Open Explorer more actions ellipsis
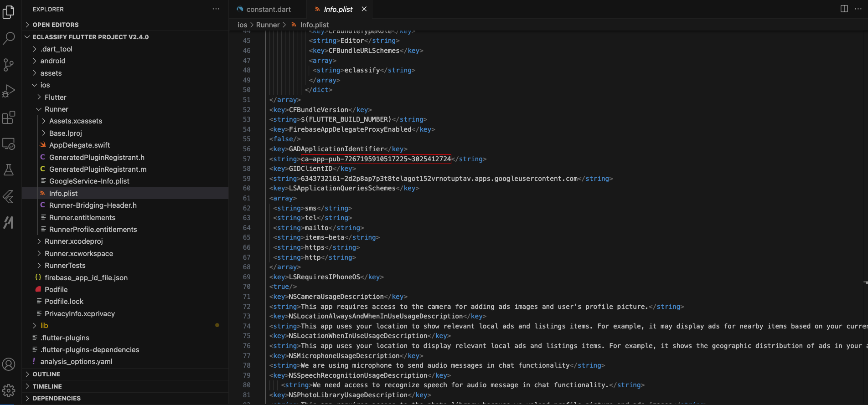The image size is (868, 405). (x=216, y=9)
